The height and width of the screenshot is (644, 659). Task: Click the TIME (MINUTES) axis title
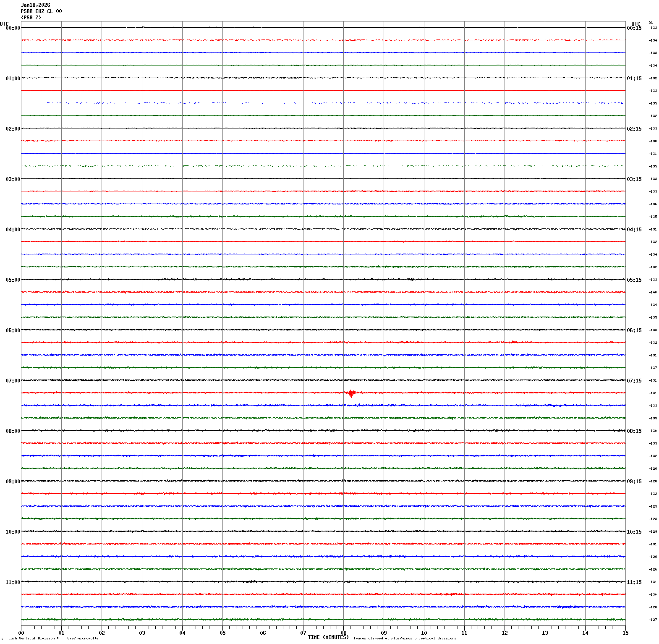click(x=328, y=637)
